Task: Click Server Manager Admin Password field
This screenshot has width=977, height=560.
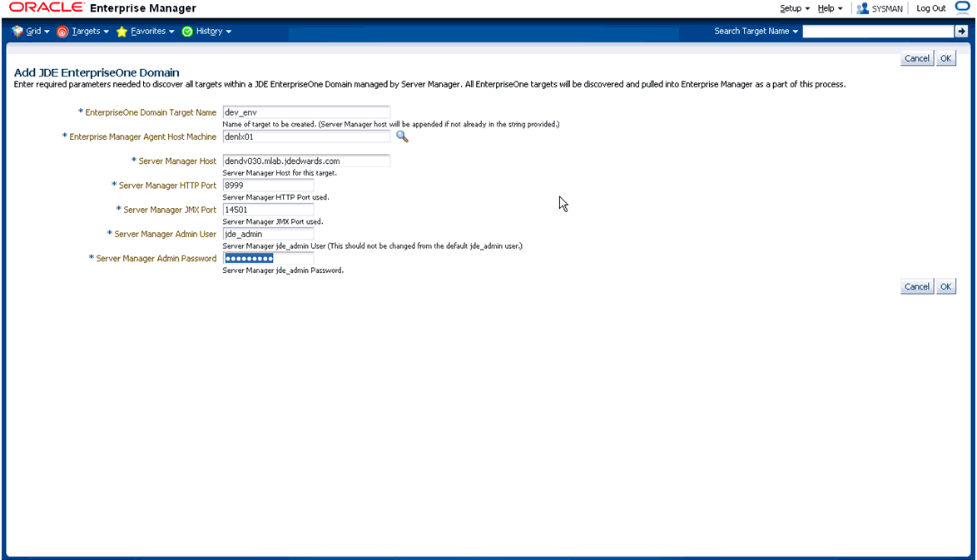Action: [x=268, y=258]
